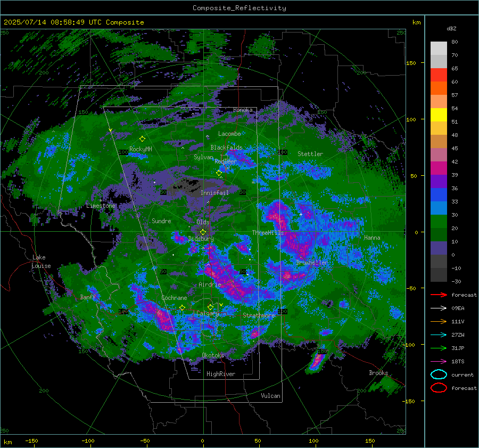Click the Sundre label
This screenshot has height=448, width=479.
click(x=162, y=221)
